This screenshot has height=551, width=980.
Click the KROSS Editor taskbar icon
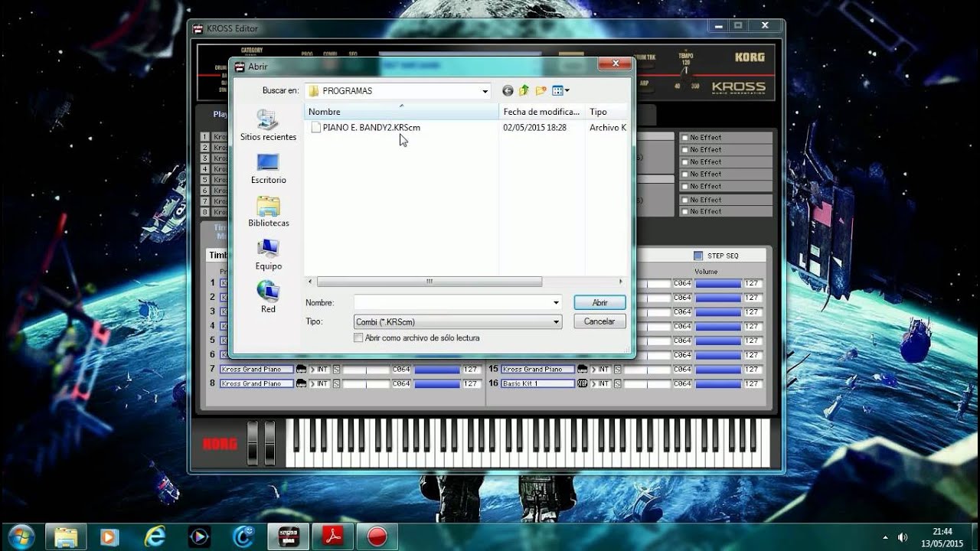[x=289, y=536]
